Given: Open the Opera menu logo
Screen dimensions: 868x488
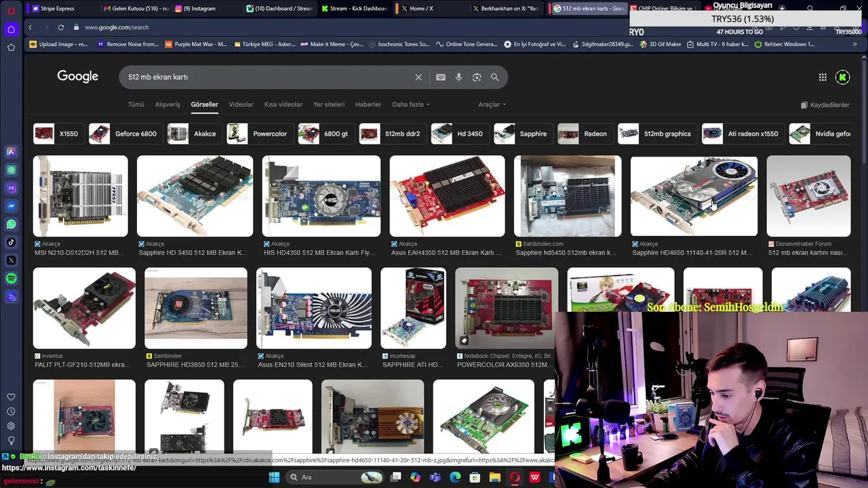Looking at the screenshot, I should coord(11,10).
